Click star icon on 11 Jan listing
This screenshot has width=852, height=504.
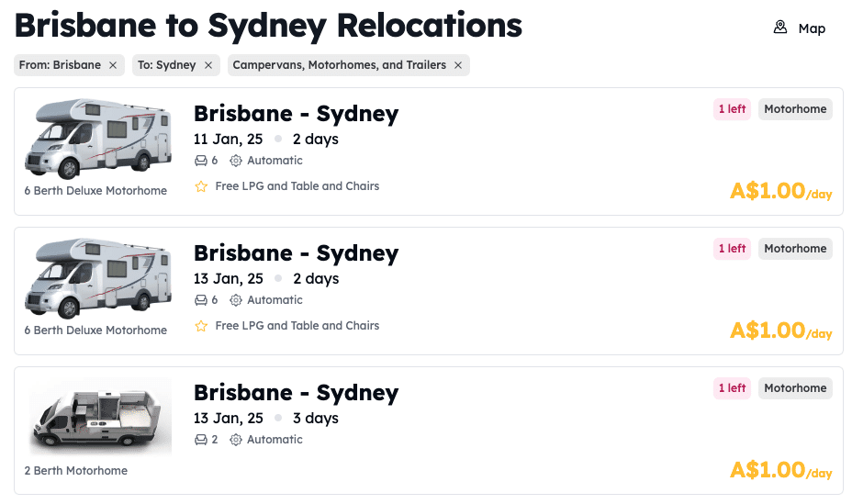(x=201, y=186)
